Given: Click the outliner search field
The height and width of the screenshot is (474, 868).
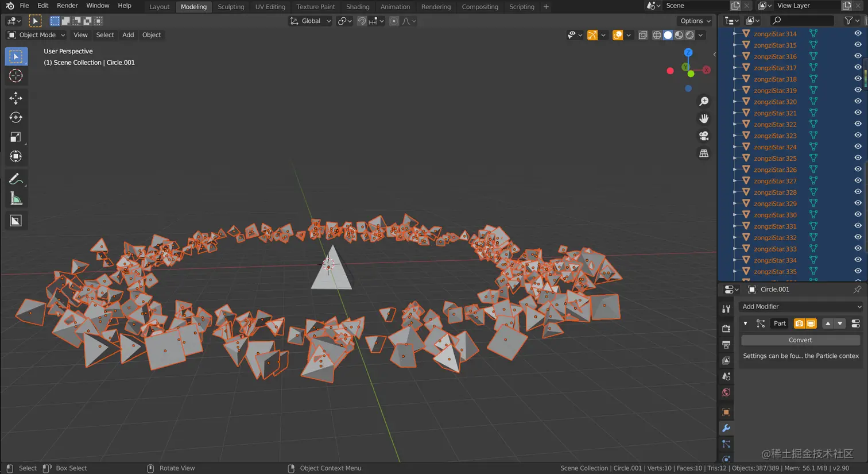Looking at the screenshot, I should 801,21.
